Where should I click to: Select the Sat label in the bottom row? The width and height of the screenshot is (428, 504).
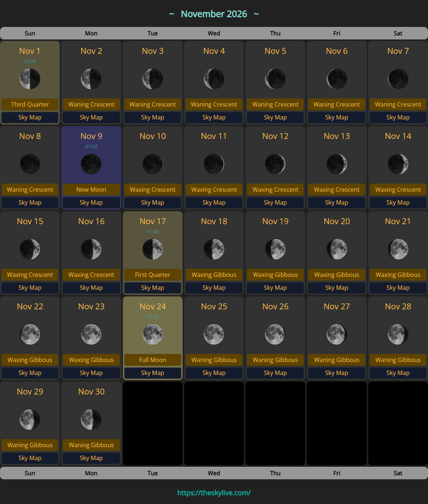pyautogui.click(x=398, y=473)
